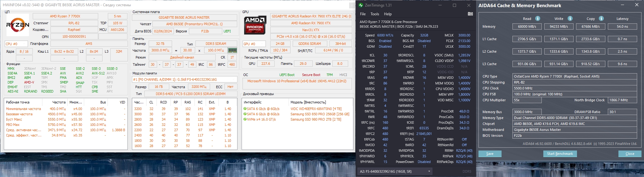Click the Буст Макс frequency row
The width and height of the screenshot is (644, 177).
click(x=65, y=119)
